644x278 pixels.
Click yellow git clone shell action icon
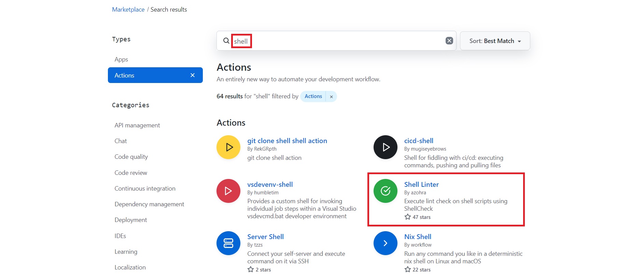[228, 147]
